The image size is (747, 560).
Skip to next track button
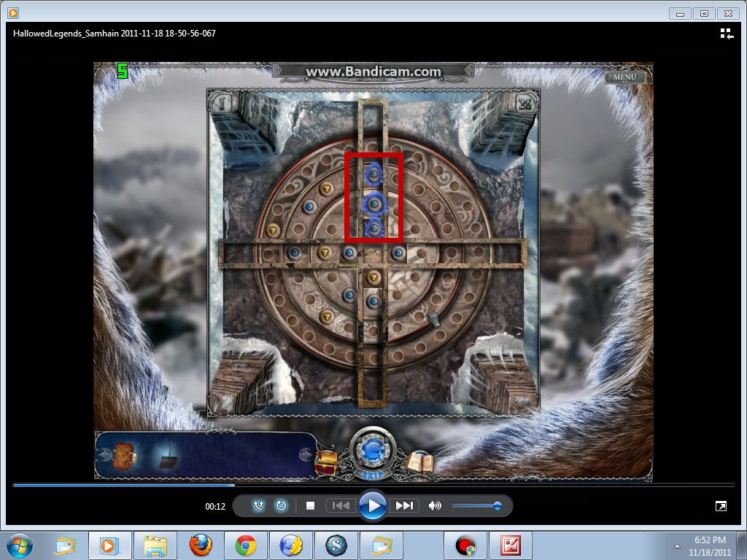click(x=404, y=506)
